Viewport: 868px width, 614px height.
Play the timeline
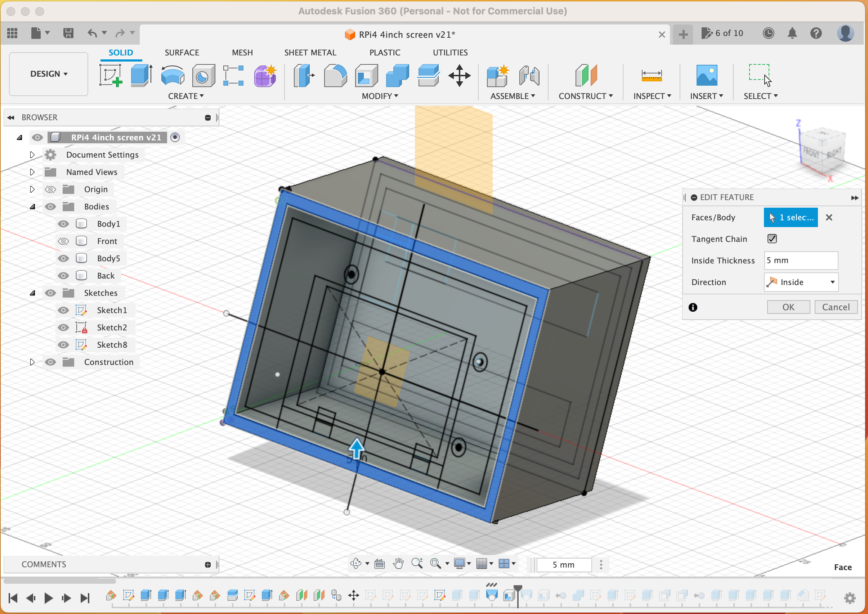click(48, 598)
